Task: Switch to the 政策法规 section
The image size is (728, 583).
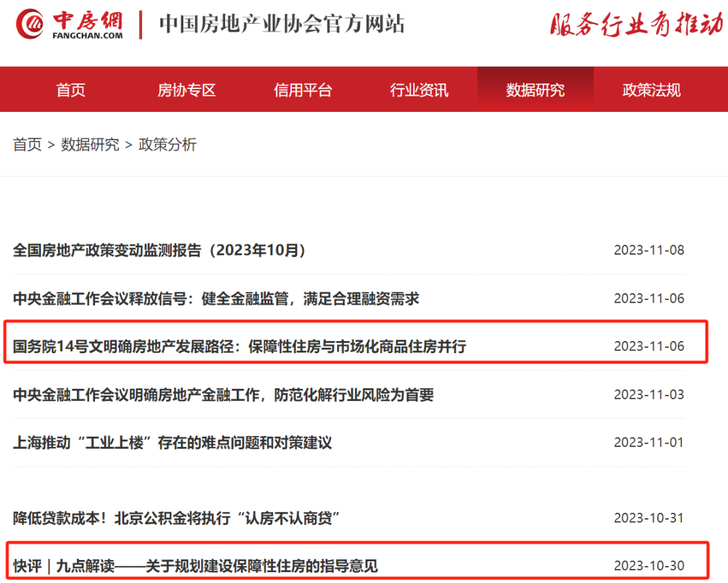Action: pyautogui.click(x=651, y=90)
